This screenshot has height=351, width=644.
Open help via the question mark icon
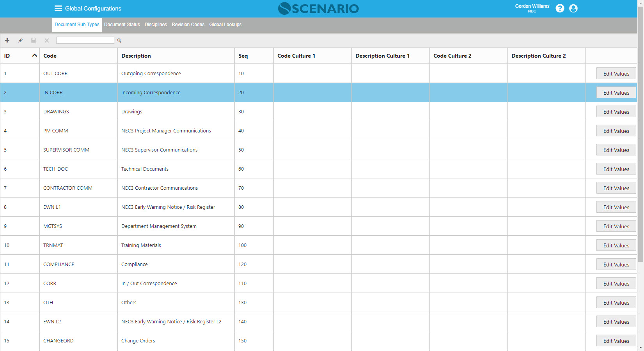[x=560, y=9]
